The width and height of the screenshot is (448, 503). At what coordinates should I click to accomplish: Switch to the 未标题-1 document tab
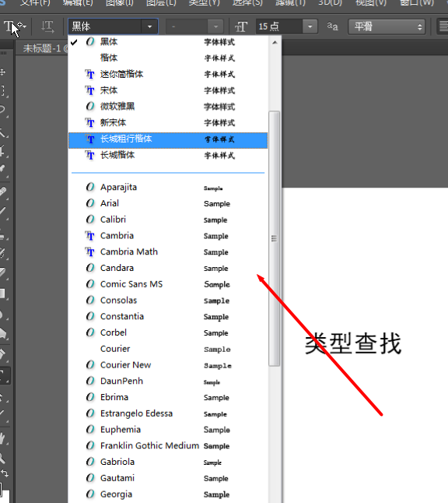45,48
